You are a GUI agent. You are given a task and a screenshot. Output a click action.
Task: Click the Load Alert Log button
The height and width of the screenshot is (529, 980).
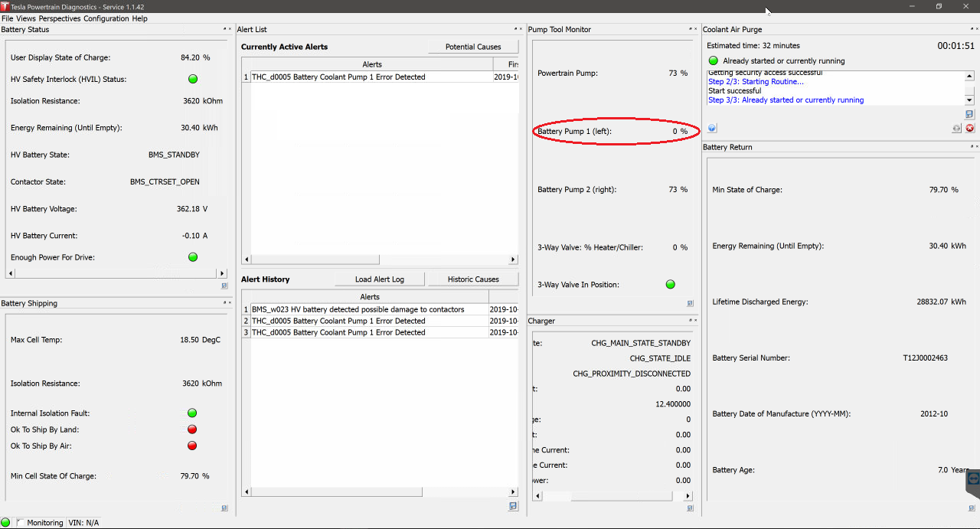[379, 279]
